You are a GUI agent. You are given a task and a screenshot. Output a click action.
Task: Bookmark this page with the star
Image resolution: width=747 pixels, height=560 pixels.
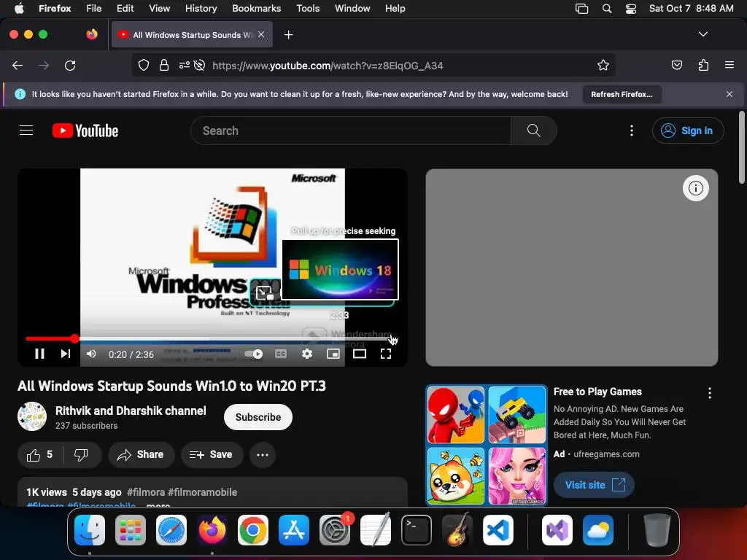(x=603, y=65)
